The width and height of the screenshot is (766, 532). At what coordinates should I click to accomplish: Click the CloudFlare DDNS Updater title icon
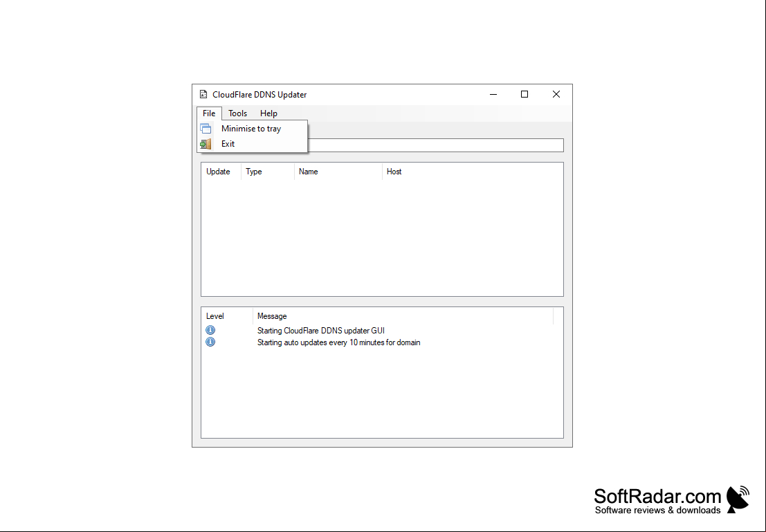(x=203, y=94)
